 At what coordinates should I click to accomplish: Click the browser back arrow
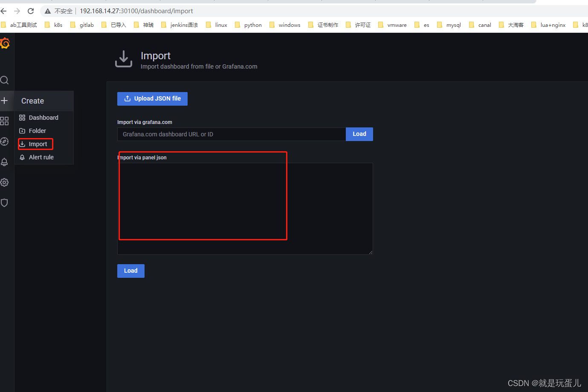point(3,11)
